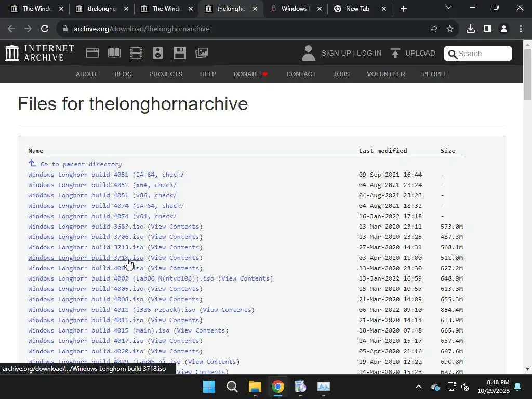Click the user avatar icon near Sign Up
Viewport: 532px width, 399px height.
308,53
